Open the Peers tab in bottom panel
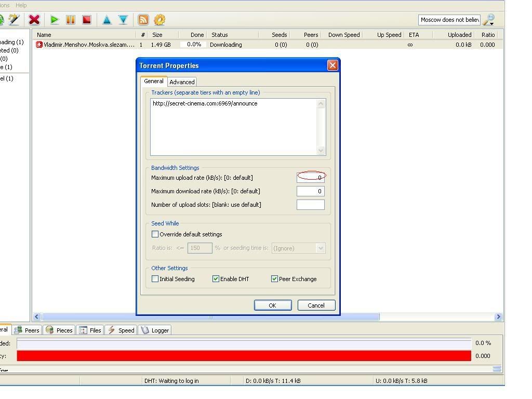532x399 pixels. click(27, 330)
